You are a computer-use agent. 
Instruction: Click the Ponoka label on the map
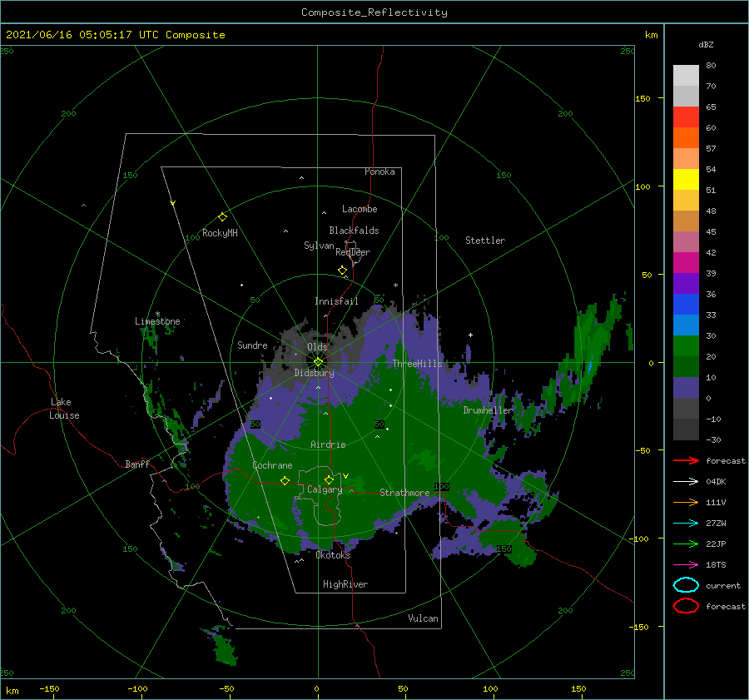(379, 171)
